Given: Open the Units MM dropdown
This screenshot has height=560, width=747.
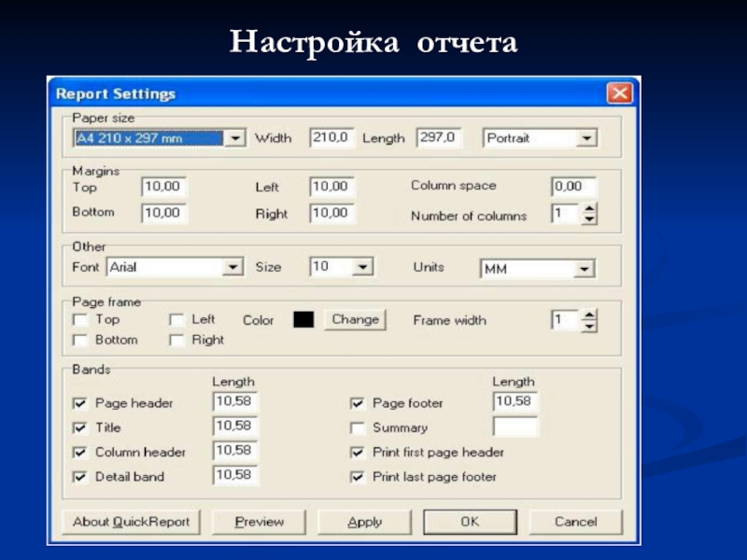Looking at the screenshot, I should click(585, 269).
